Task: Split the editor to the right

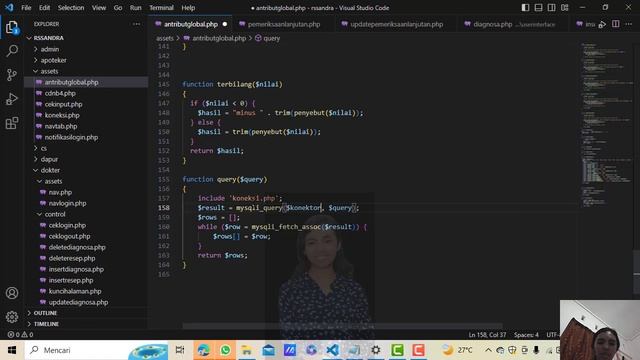Action: pos(616,24)
